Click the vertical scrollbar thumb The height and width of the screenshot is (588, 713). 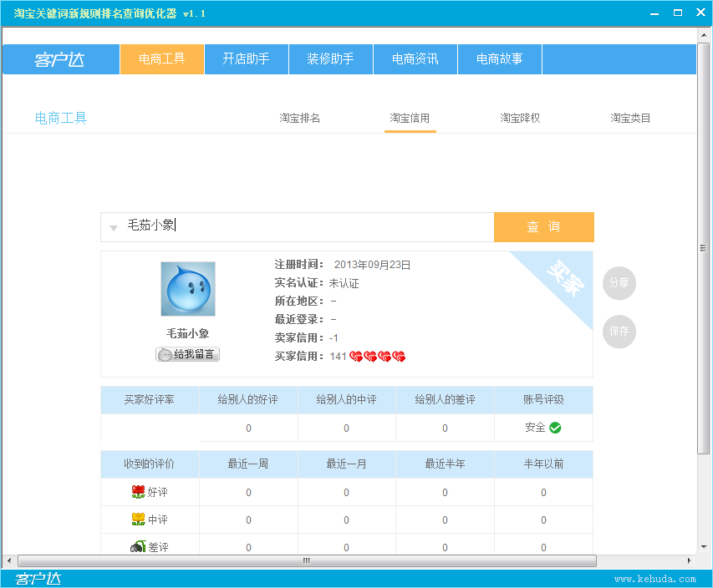click(704, 248)
